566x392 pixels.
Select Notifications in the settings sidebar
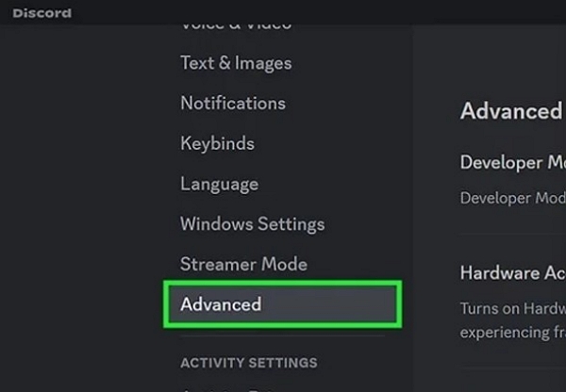tap(232, 103)
